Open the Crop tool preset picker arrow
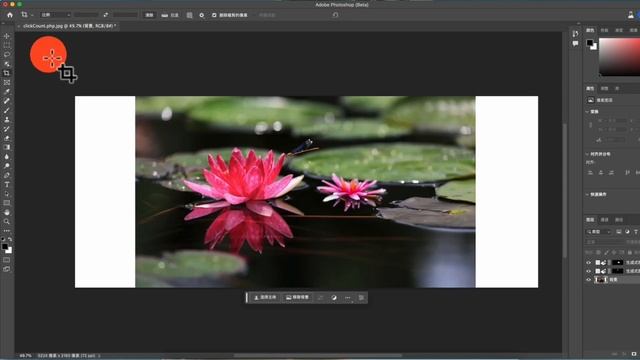Screen dimensions: 640x360 click(32, 15)
